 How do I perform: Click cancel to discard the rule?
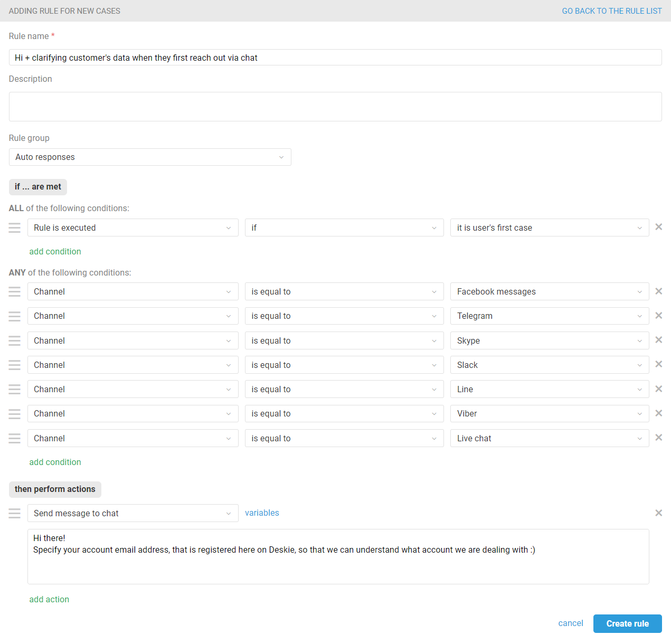(570, 623)
